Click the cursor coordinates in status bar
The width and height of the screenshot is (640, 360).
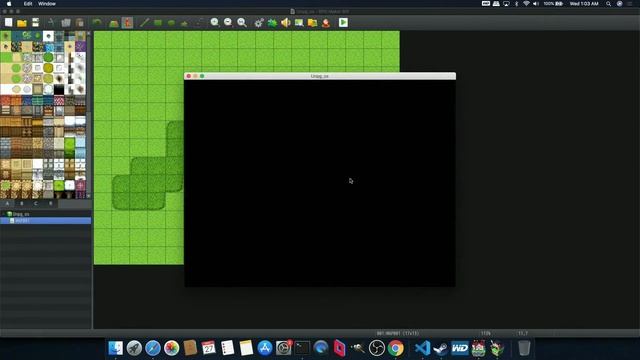coord(523,333)
